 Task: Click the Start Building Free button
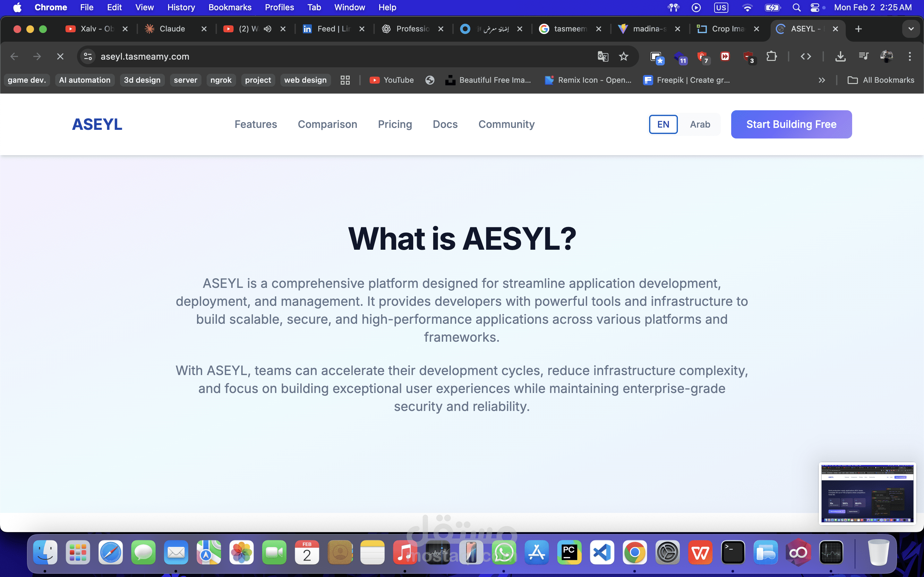coord(791,124)
